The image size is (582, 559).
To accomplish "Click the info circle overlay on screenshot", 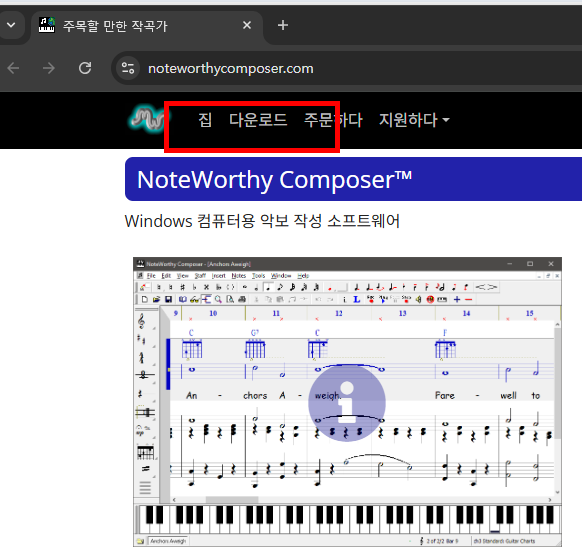I will [x=347, y=403].
